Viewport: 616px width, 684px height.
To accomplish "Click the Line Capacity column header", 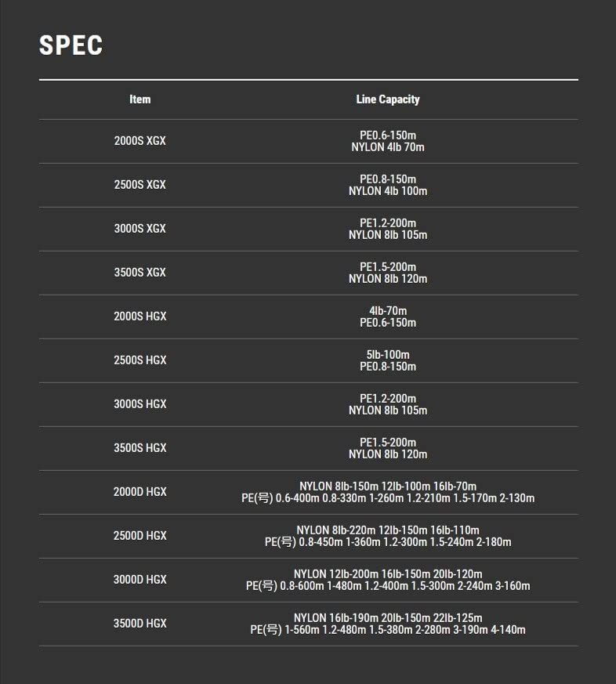I will tap(388, 100).
